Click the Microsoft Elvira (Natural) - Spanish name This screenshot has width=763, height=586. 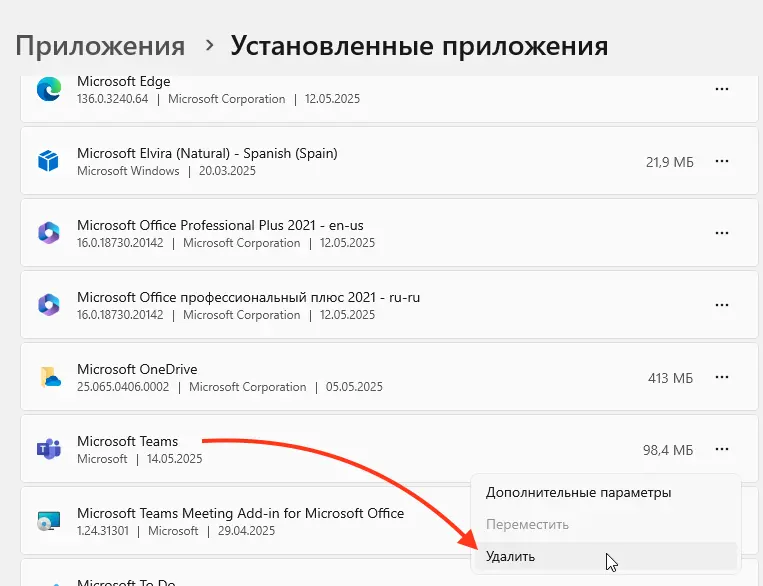[207, 153]
